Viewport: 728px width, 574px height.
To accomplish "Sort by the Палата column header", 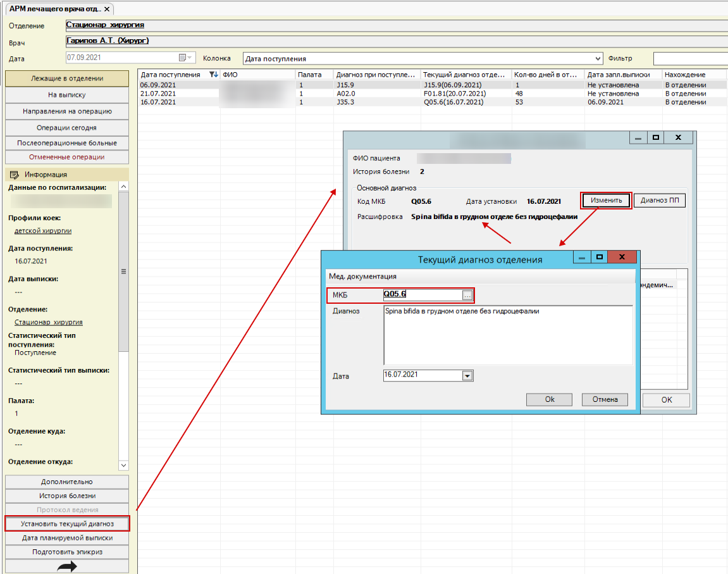I will coord(314,74).
